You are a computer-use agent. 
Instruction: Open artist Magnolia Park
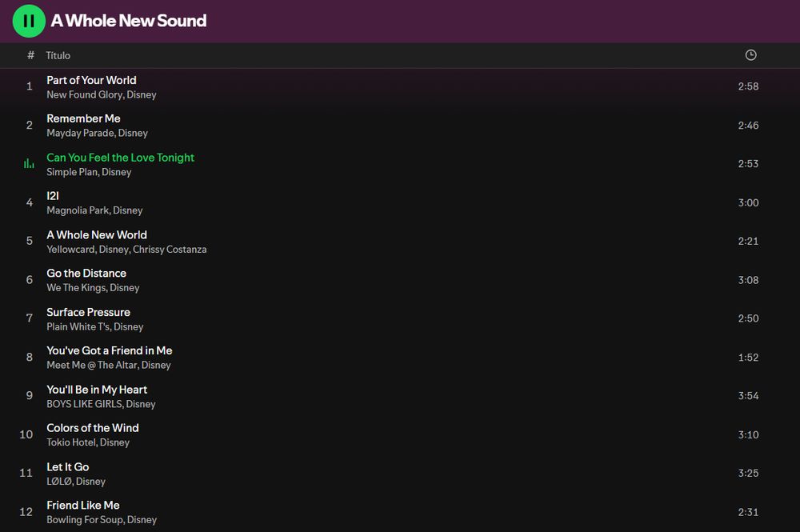pos(78,210)
